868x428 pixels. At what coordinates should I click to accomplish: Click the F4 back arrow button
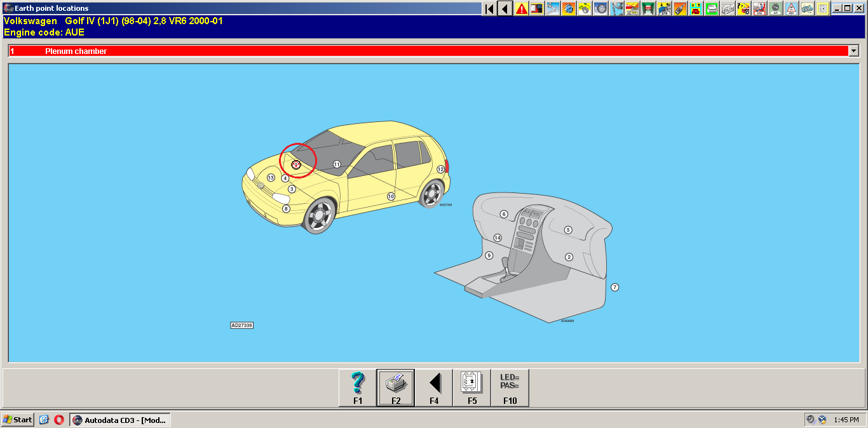click(434, 387)
